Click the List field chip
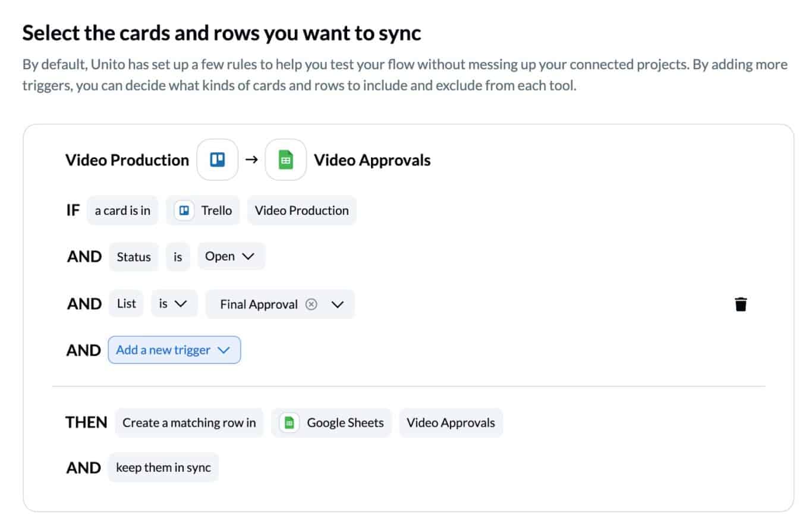Image resolution: width=812 pixels, height=527 pixels. (x=127, y=304)
